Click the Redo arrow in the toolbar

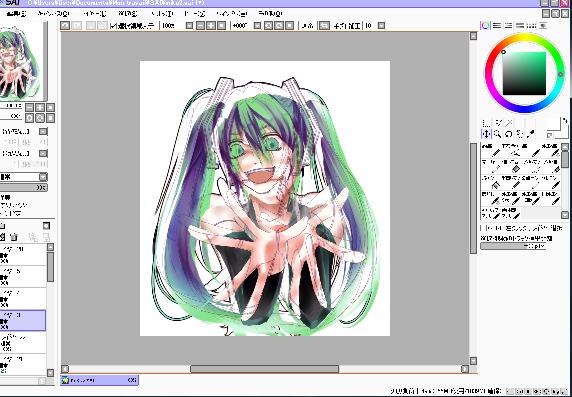pyautogui.click(x=77, y=26)
